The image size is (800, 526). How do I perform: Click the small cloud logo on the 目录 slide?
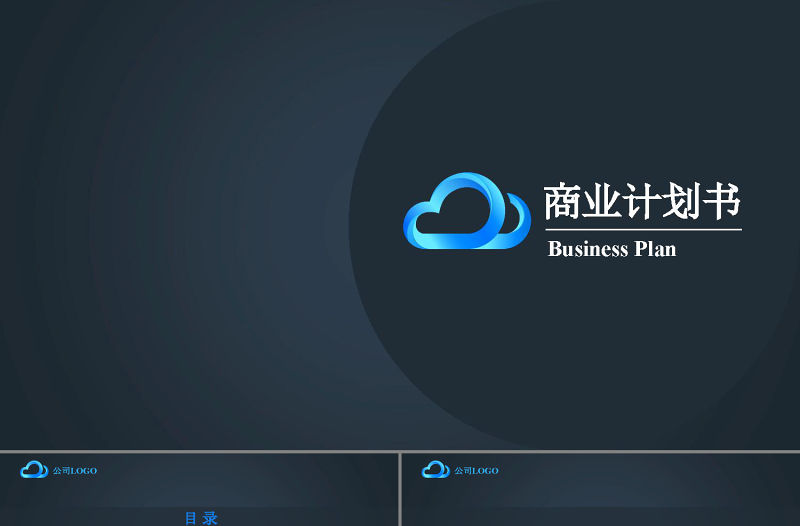point(34,469)
